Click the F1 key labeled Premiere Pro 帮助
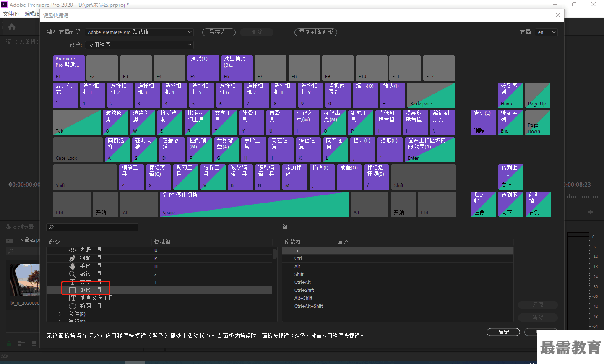 click(x=69, y=68)
